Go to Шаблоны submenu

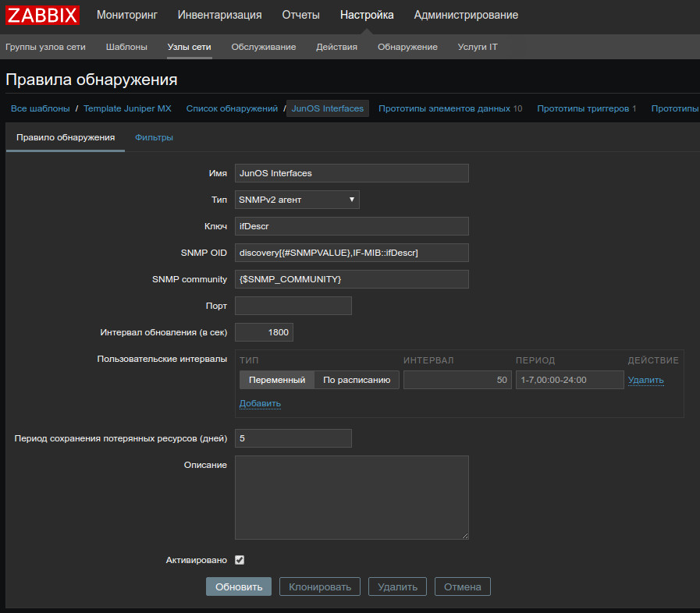point(126,47)
